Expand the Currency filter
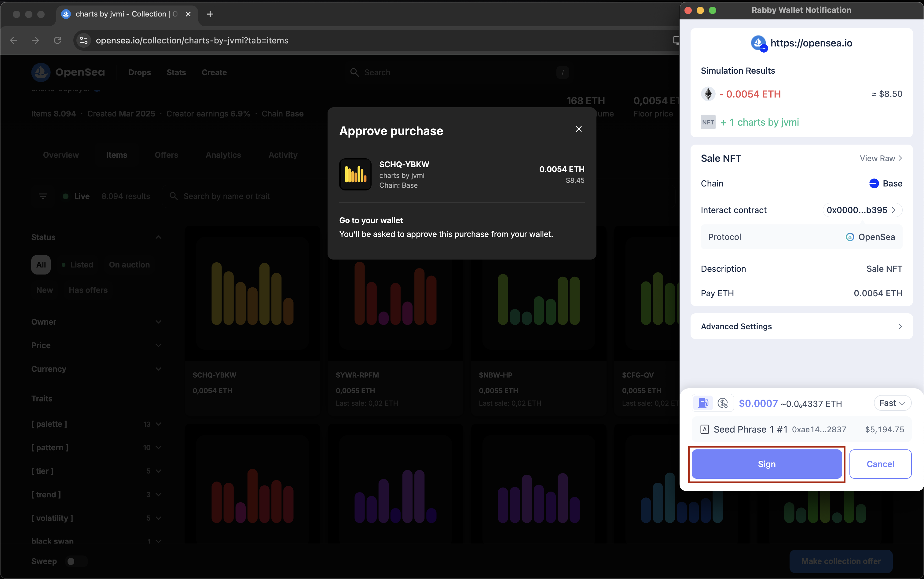The height and width of the screenshot is (579, 924). 97,369
